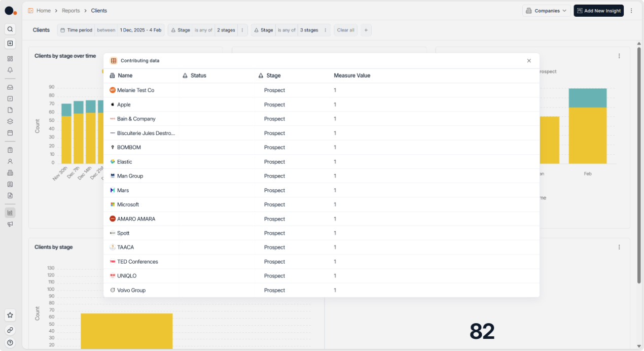Select Elastic in the list

click(321, 162)
